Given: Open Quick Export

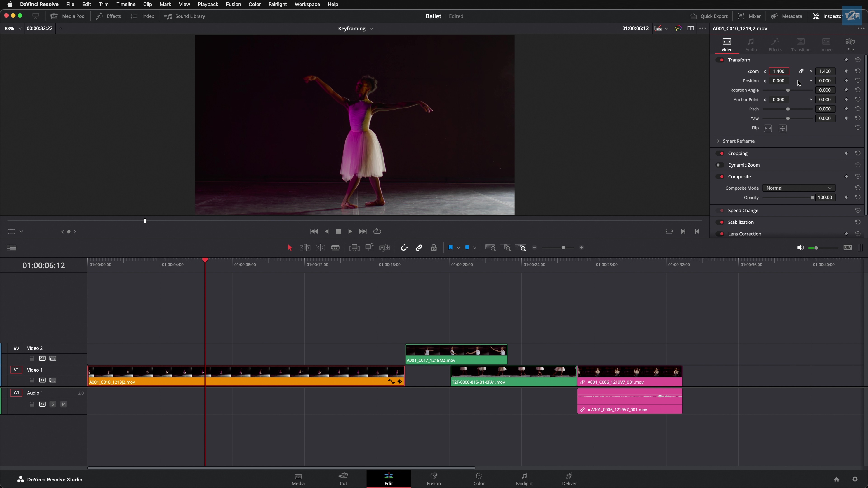Looking at the screenshot, I should tap(708, 16).
